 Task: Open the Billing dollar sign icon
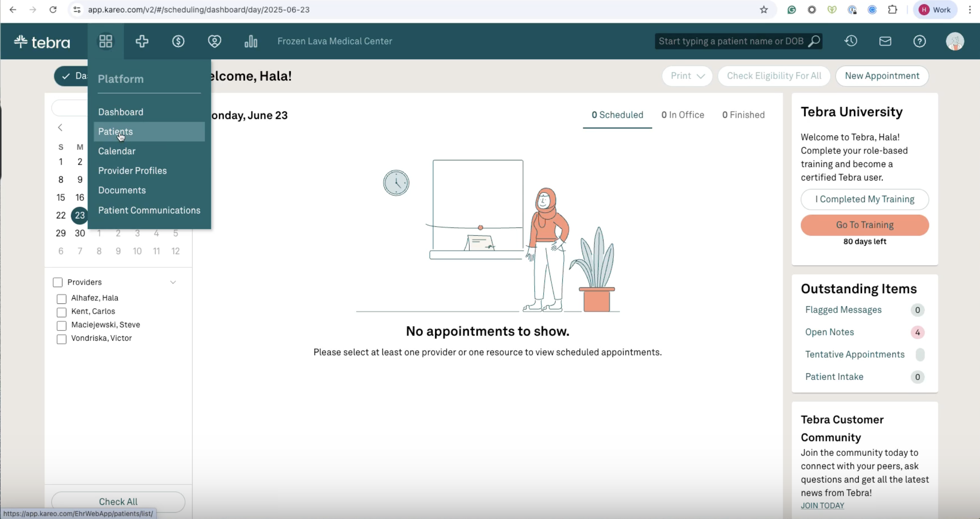point(178,41)
